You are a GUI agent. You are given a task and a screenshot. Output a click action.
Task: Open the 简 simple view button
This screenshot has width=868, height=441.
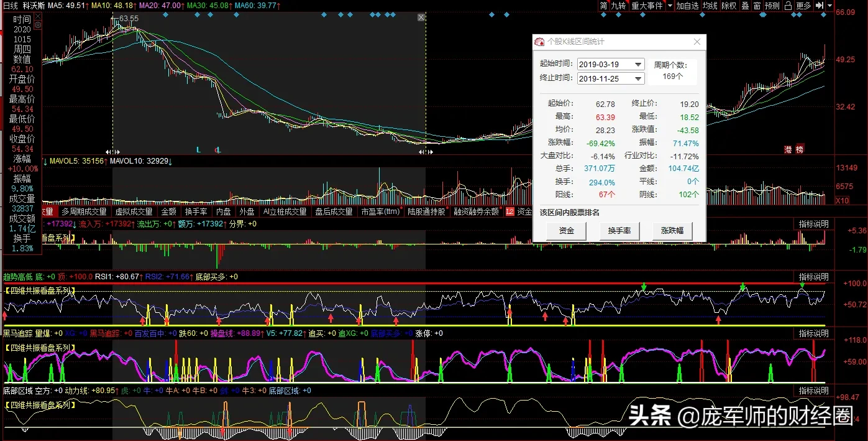(x=603, y=6)
